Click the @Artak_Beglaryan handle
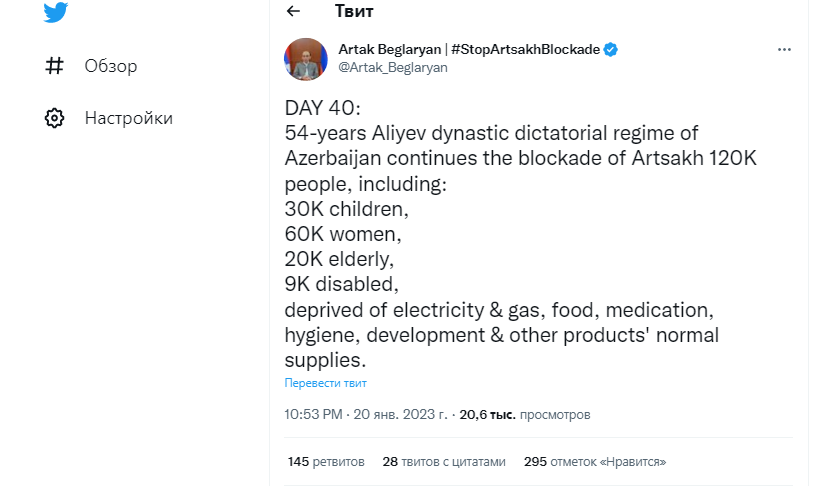Screen dimensions: 813x486 (x=393, y=67)
